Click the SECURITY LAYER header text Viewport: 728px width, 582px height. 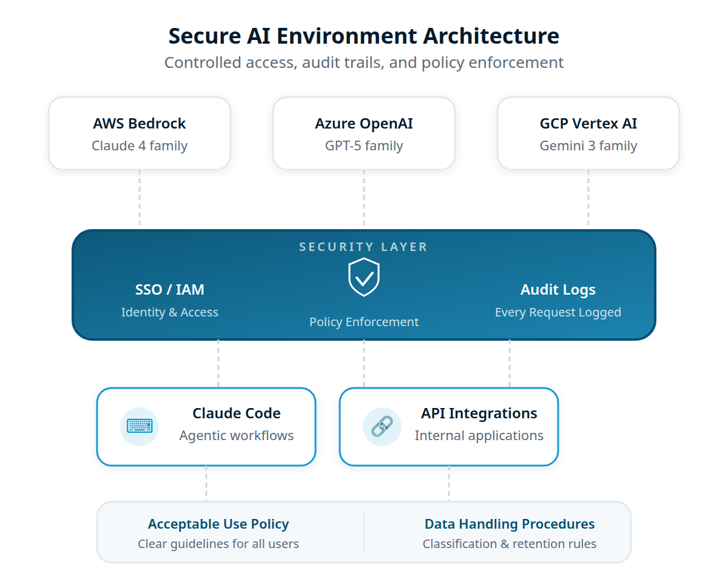point(364,247)
